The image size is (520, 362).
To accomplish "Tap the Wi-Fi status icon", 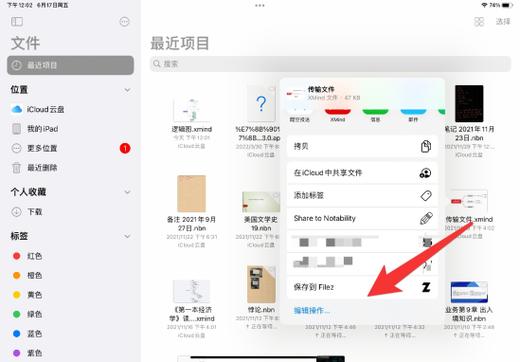I will pyautogui.click(x=484, y=5).
